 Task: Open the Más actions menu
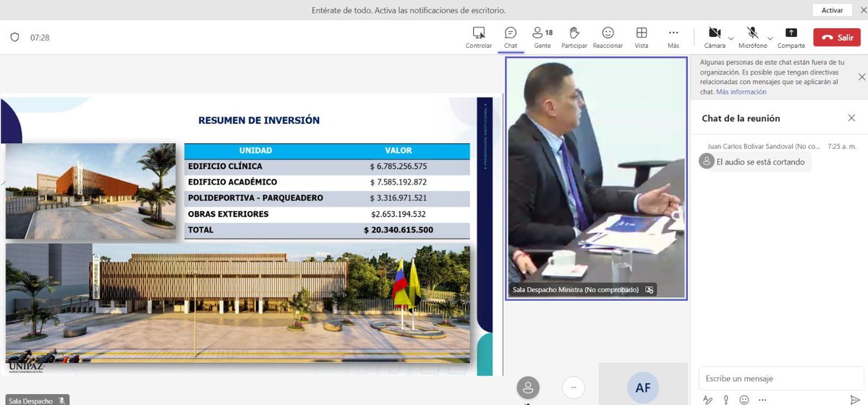coord(673,38)
